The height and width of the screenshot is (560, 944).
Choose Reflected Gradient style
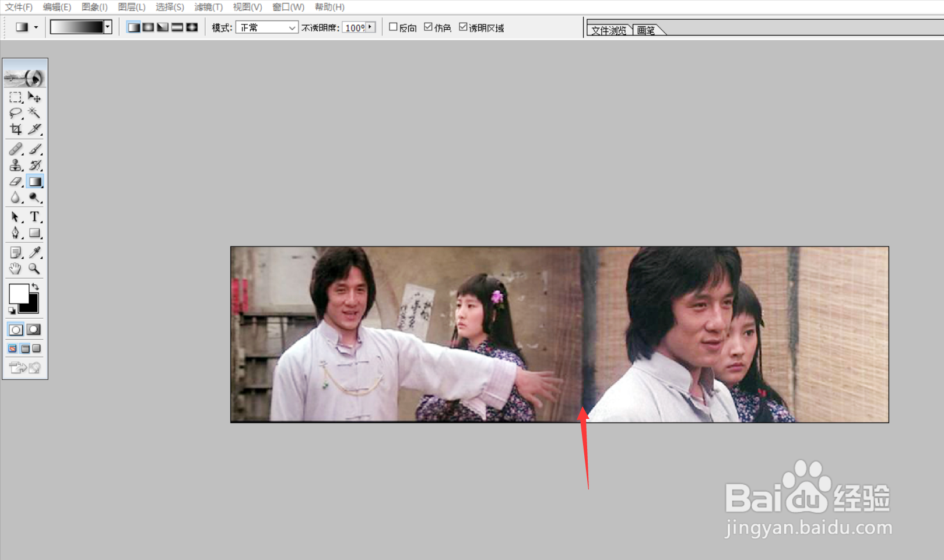coord(177,27)
